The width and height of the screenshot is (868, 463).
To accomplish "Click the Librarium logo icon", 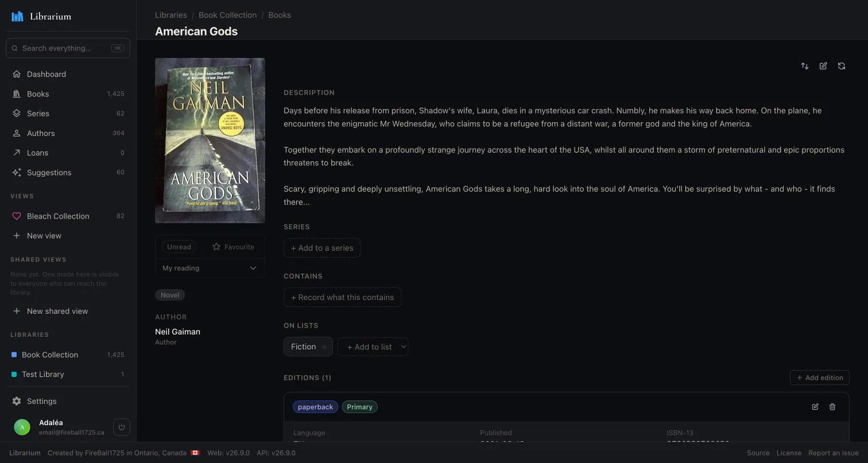I will [17, 16].
